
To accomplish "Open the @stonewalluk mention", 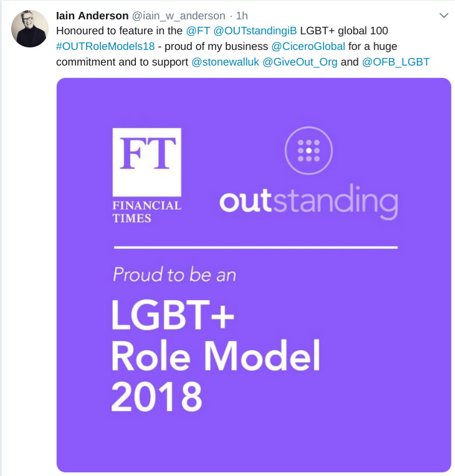I will (x=226, y=62).
